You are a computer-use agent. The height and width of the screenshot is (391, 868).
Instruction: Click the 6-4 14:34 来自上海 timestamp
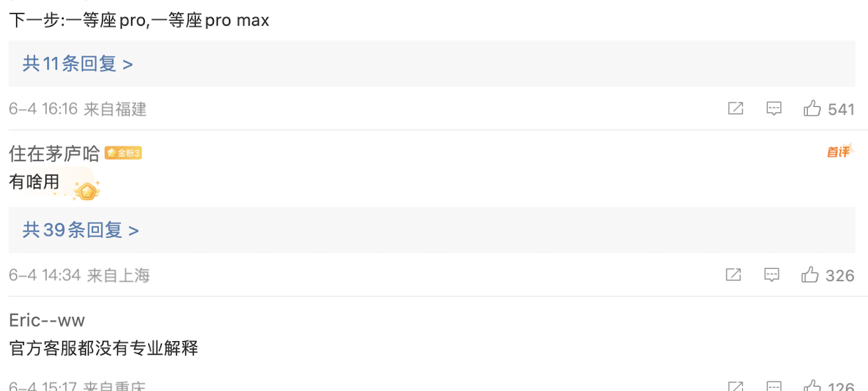[x=80, y=275]
